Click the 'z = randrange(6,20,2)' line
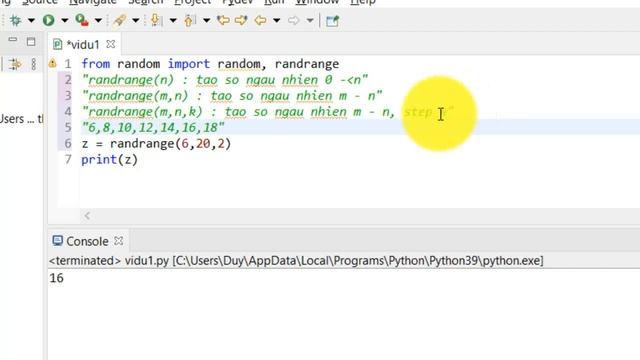Image resolution: width=640 pixels, height=360 pixels. [x=156, y=144]
